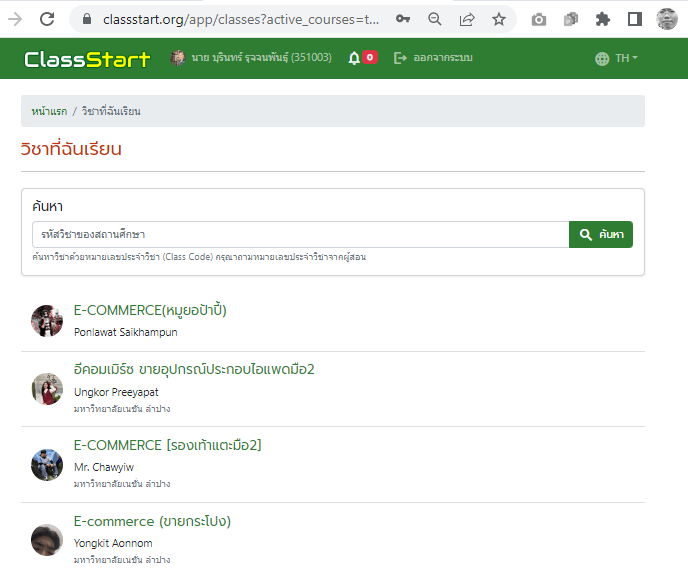This screenshot has height=576, width=688.
Task: Click Yongkit Aonnom avatar
Action: click(47, 540)
